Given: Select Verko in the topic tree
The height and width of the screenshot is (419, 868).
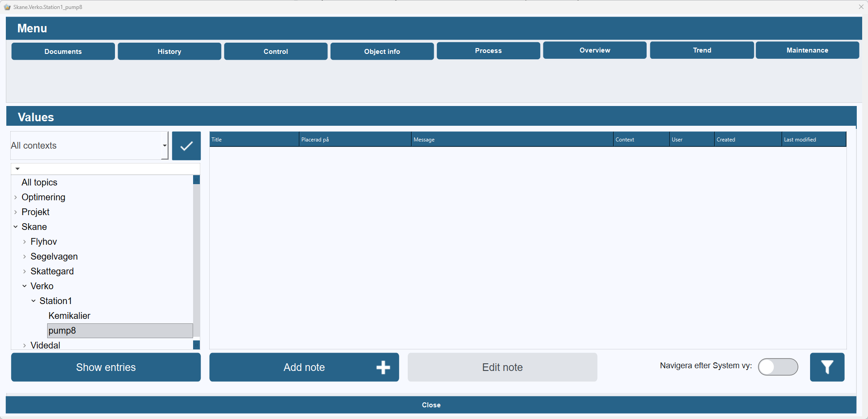Looking at the screenshot, I should tap(42, 286).
